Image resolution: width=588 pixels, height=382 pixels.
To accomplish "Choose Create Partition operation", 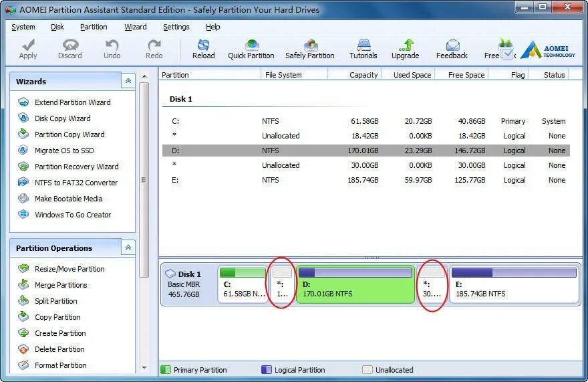I will coord(60,333).
